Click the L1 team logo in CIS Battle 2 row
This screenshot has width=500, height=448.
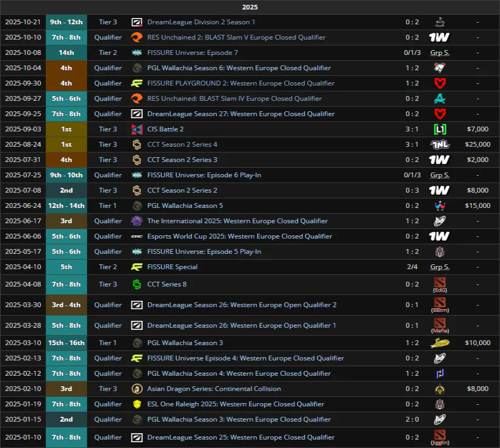(x=440, y=129)
